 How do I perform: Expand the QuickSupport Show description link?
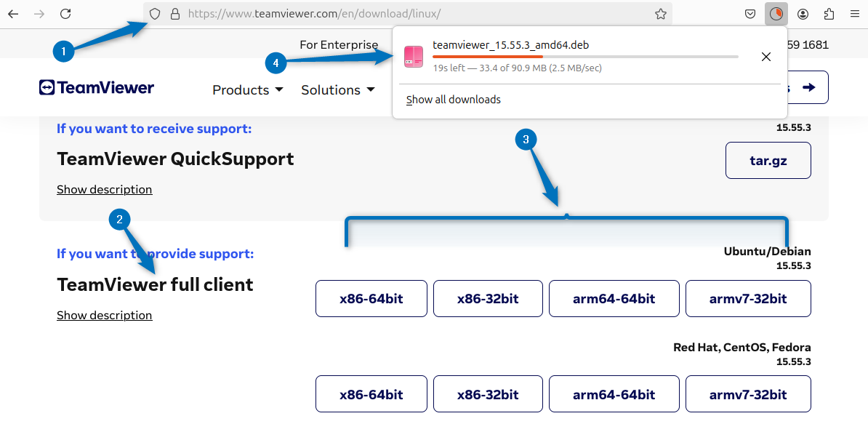104,189
